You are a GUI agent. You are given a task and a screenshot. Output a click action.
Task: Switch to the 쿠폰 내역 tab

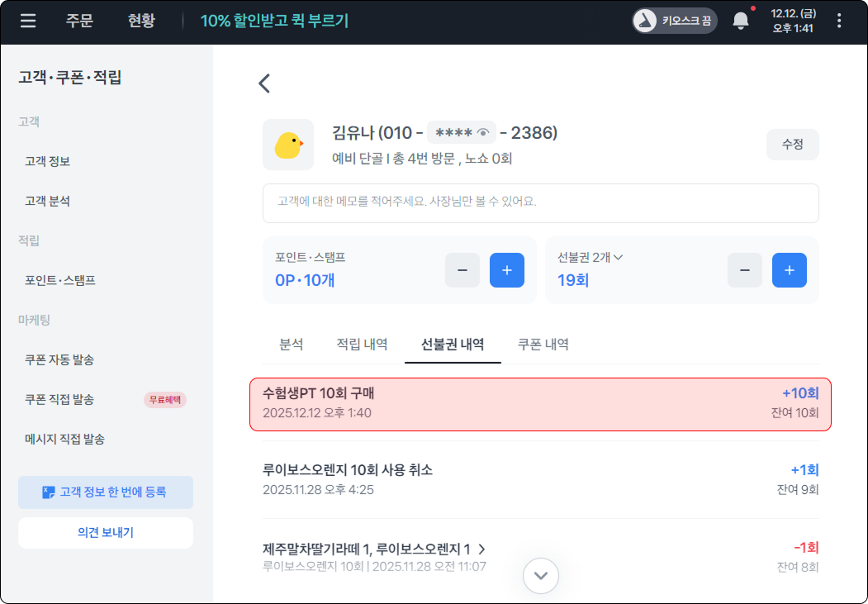[543, 345]
